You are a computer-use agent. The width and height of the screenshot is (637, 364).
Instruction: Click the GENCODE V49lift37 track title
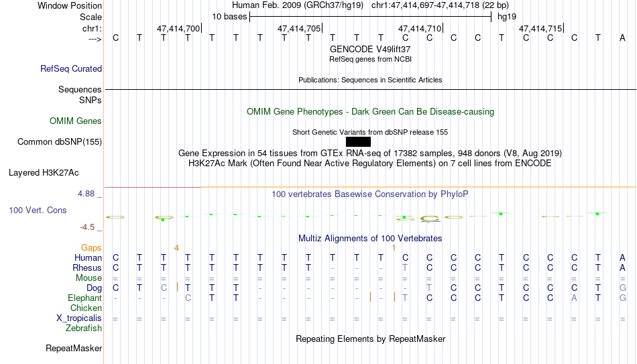click(x=370, y=49)
